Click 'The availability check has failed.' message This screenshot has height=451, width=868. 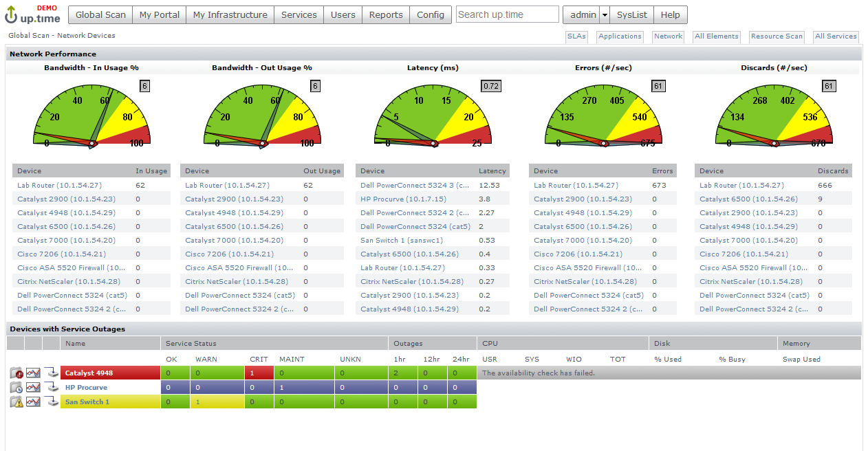click(539, 373)
